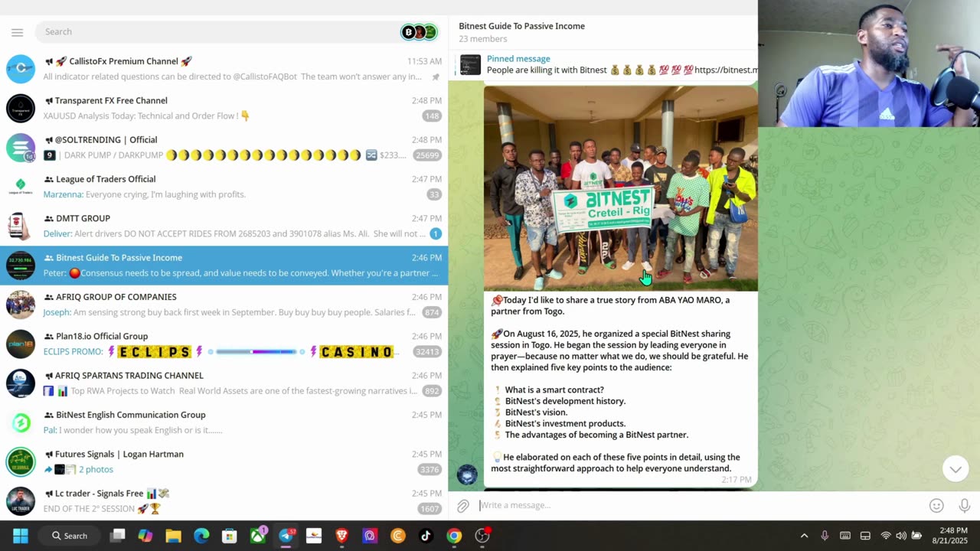This screenshot has height=551, width=980.
Task: Open Task View from the taskbar
Action: [x=117, y=536]
